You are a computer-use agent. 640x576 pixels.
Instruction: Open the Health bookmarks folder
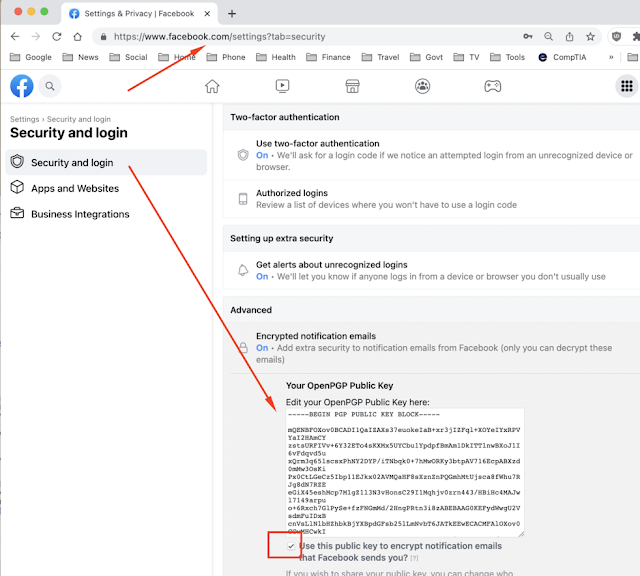coord(276,57)
